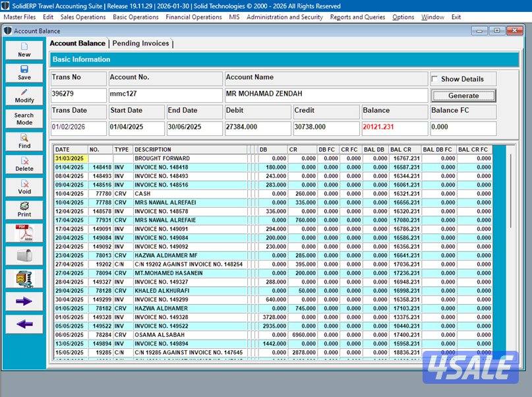Enable the Show Details checkbox
The height and width of the screenshot is (397, 532).
(x=434, y=78)
